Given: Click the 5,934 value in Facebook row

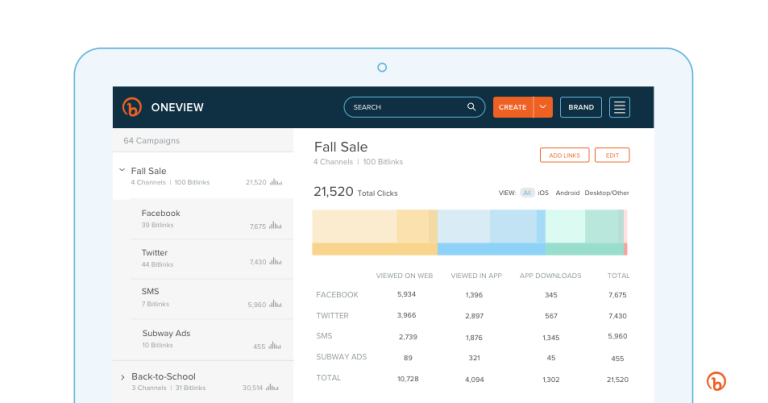Looking at the screenshot, I should tap(407, 294).
